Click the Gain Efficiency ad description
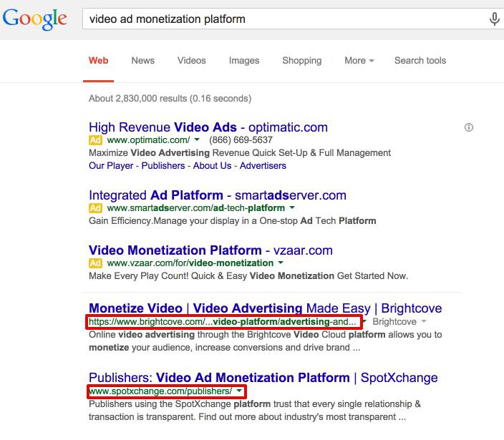The image size is (504, 440). pyautogui.click(x=233, y=221)
